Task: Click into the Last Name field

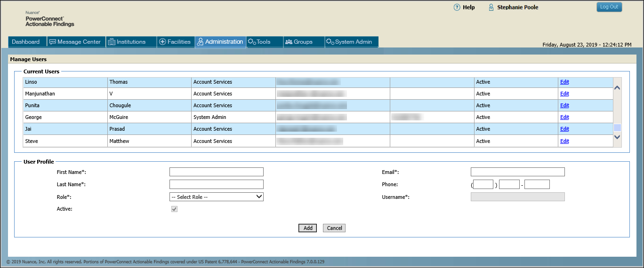Action: [x=217, y=184]
